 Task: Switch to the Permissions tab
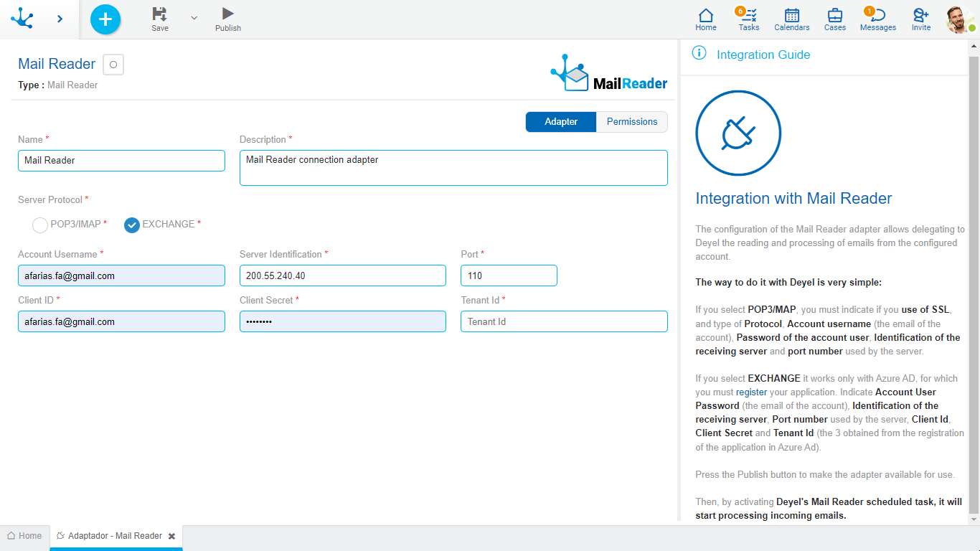tap(631, 122)
